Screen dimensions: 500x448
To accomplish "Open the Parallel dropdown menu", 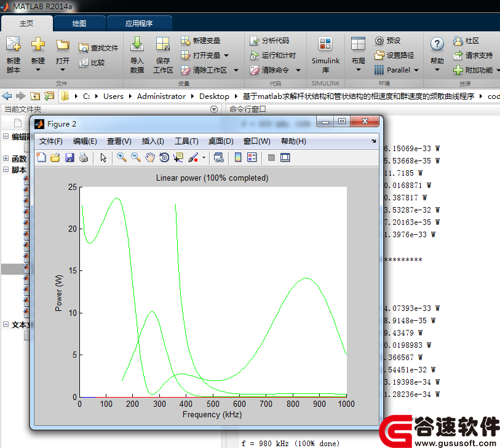I will point(416,70).
